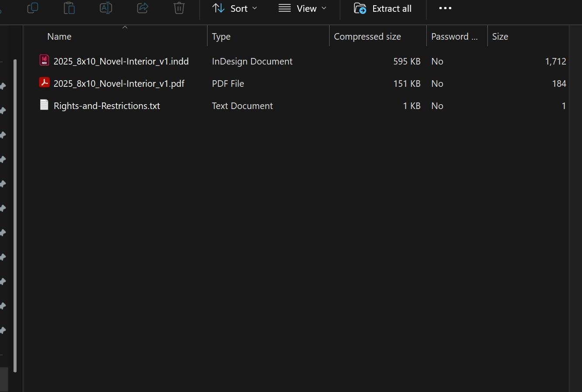Click the sort direction arrow above Name column
This screenshot has height=392, width=582.
click(x=125, y=27)
